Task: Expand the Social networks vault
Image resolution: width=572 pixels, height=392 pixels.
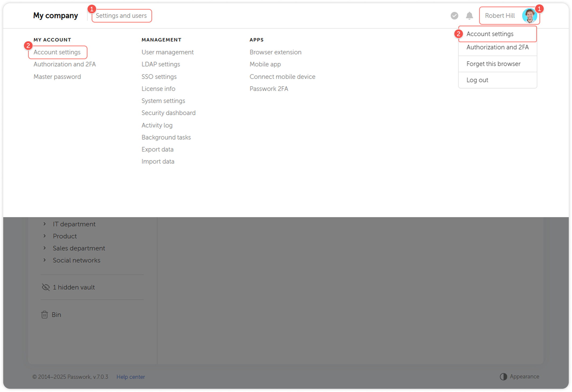Action: point(45,260)
